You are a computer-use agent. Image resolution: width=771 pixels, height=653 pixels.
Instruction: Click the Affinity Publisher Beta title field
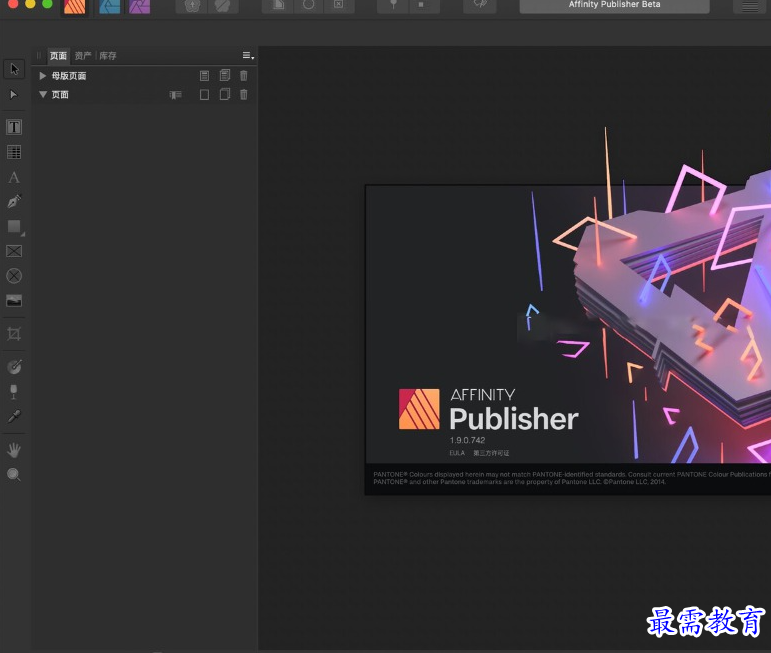click(x=615, y=5)
